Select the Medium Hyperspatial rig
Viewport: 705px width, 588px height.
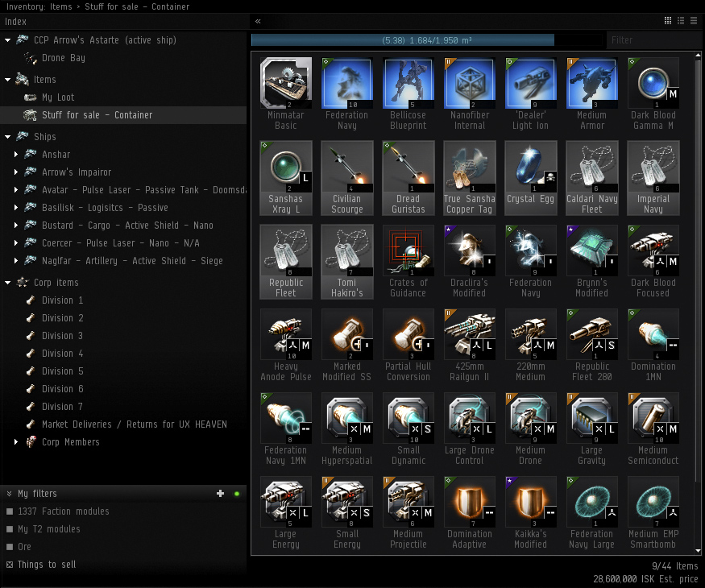347,418
